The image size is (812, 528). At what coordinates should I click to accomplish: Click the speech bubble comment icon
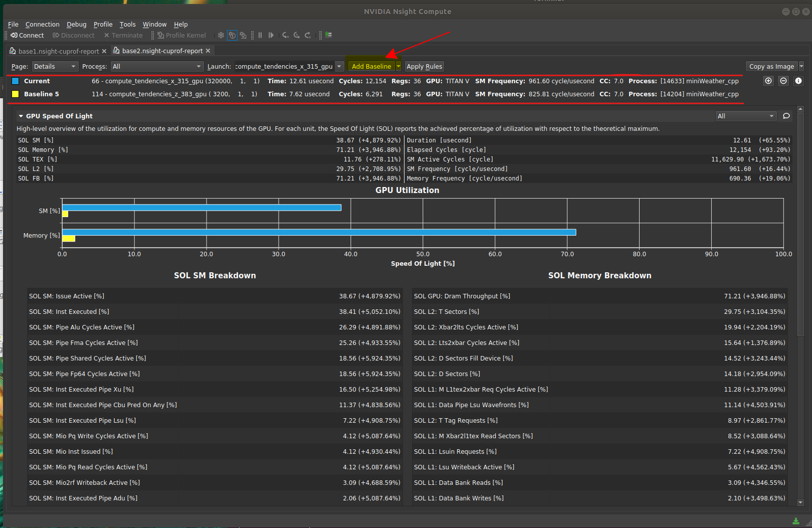[786, 116]
